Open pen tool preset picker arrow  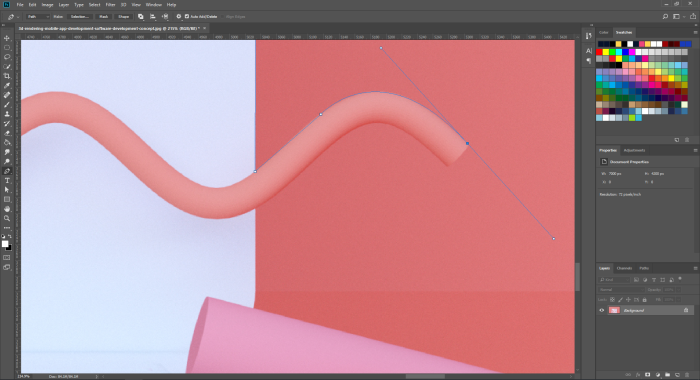18,17
